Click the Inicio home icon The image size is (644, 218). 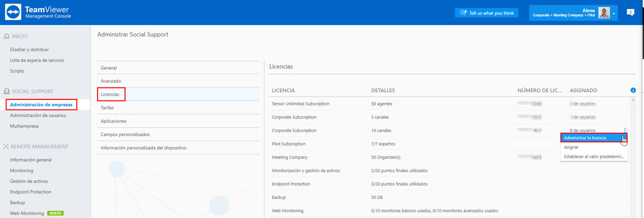tap(6, 36)
